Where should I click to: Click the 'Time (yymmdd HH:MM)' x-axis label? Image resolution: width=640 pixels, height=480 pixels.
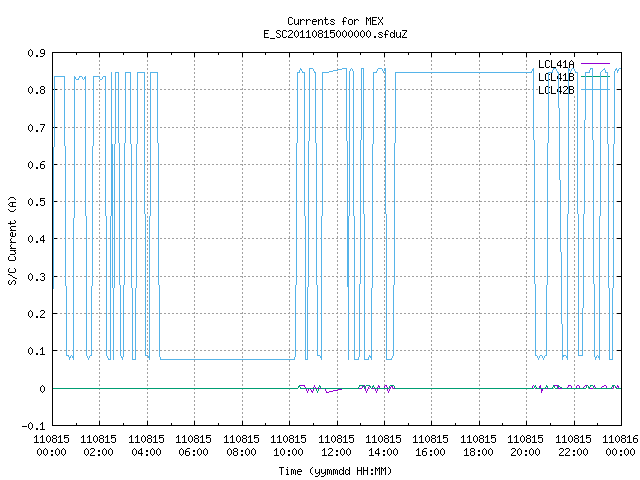(335, 471)
